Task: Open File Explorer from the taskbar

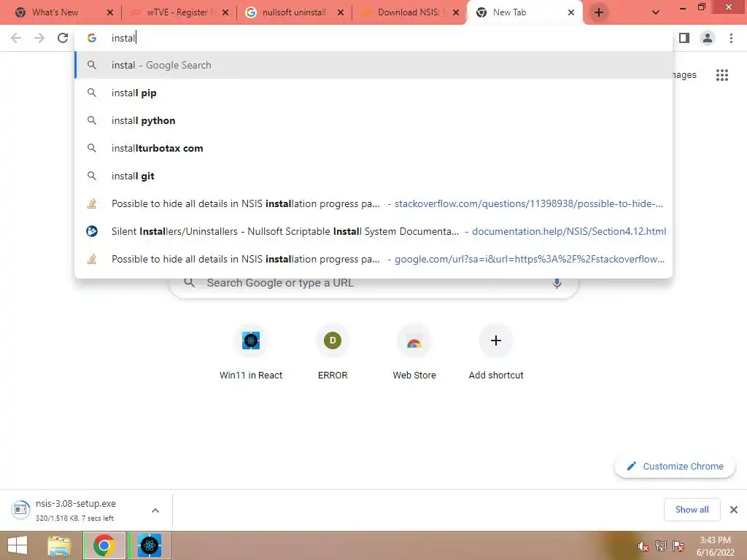Action: click(59, 545)
